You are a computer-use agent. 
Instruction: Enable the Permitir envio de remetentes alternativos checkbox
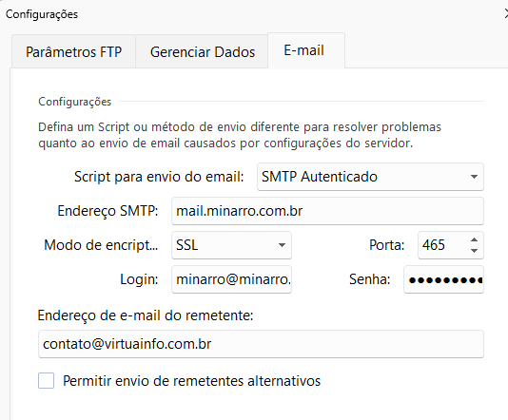46,380
